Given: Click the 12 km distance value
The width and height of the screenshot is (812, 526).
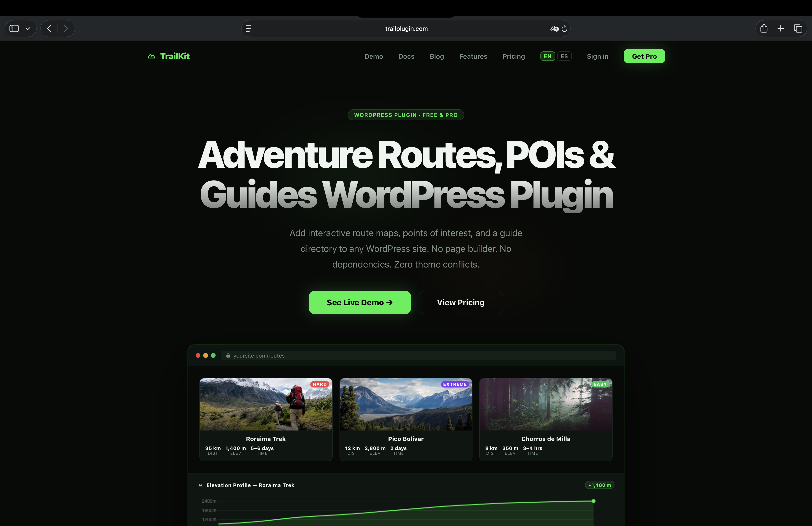Looking at the screenshot, I should [352, 448].
